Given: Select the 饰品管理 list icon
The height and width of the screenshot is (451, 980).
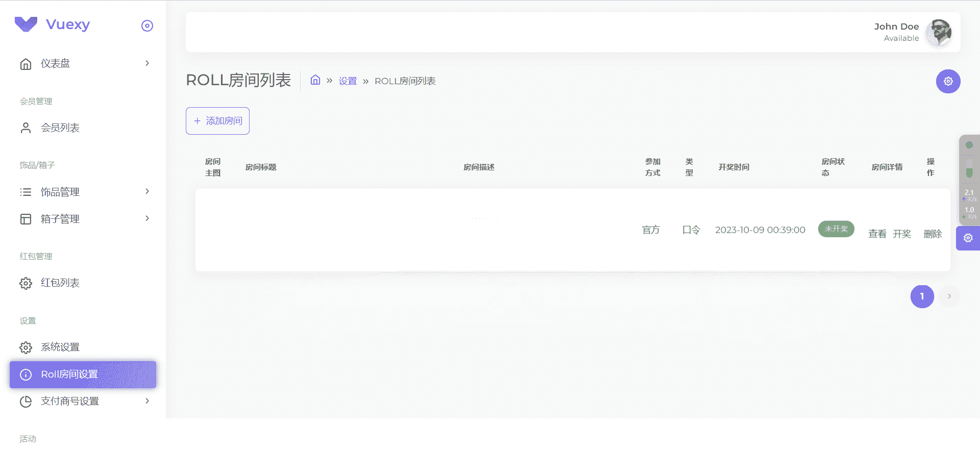Looking at the screenshot, I should coord(26,192).
